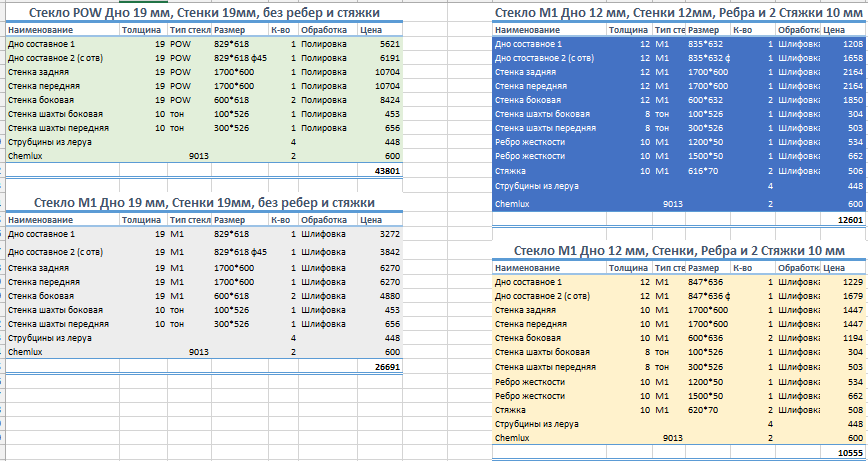
Task: Click 9013 in the yellow table Chemlux row
Action: coord(673,438)
